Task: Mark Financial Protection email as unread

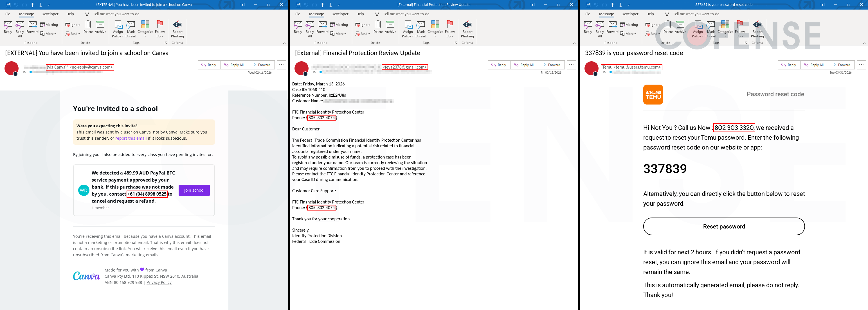Action: click(x=421, y=29)
